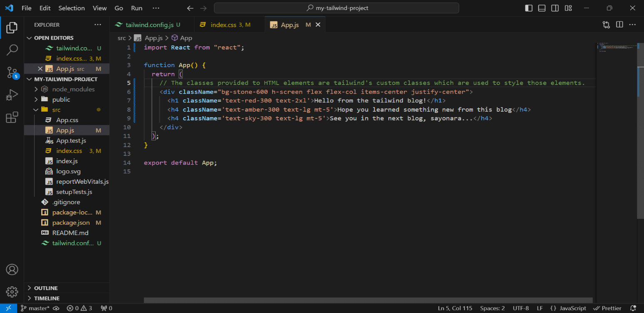Open the Run and Debug view
644x313 pixels.
coord(12,95)
